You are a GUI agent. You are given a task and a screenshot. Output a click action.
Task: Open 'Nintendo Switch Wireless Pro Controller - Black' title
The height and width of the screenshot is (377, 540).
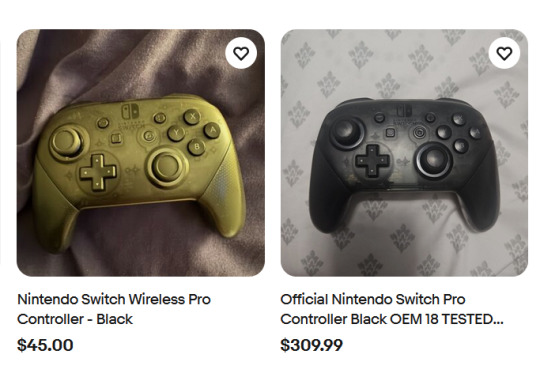(x=114, y=309)
